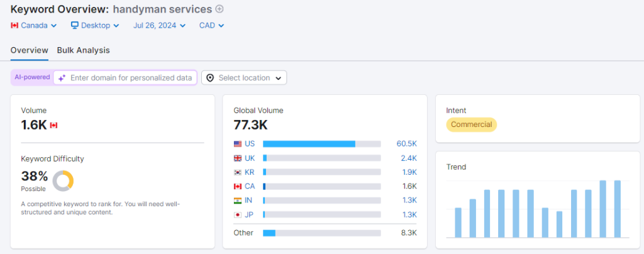Viewport: 644px width, 254px height.
Task: Click the plus icon next to handyman services
Action: coord(219,9)
